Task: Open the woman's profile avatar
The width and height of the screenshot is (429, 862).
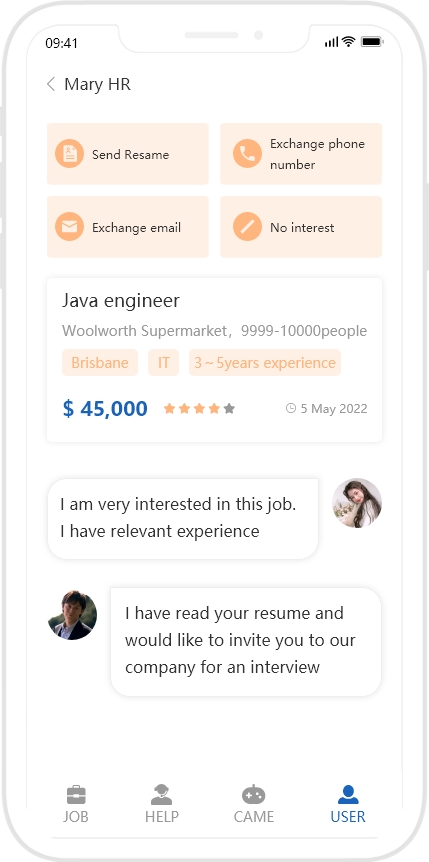Action: click(357, 503)
